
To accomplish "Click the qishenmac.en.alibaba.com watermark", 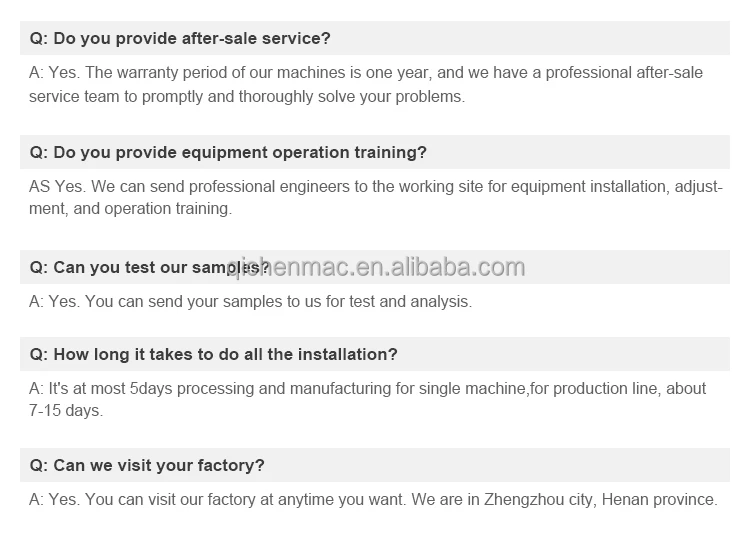I will coord(376,267).
